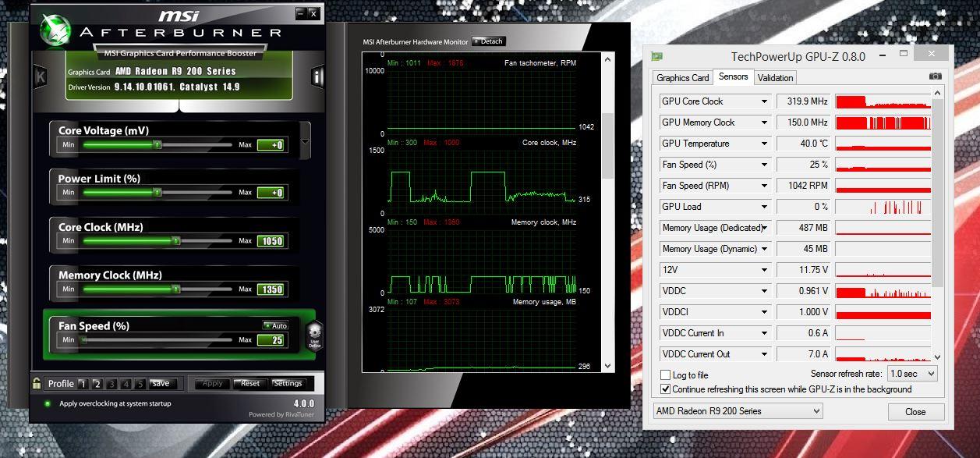Screen dimensions: 980x458
Task: Toggle the profile lock padlock icon
Action: [37, 382]
